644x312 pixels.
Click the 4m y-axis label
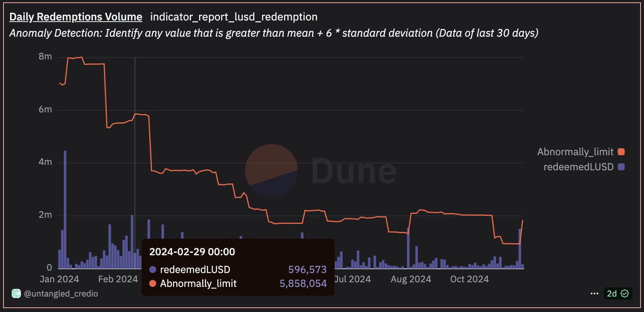(45, 162)
